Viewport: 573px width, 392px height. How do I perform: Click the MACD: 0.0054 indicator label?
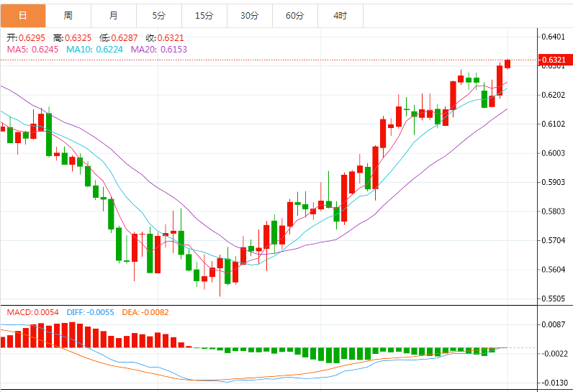click(32, 312)
